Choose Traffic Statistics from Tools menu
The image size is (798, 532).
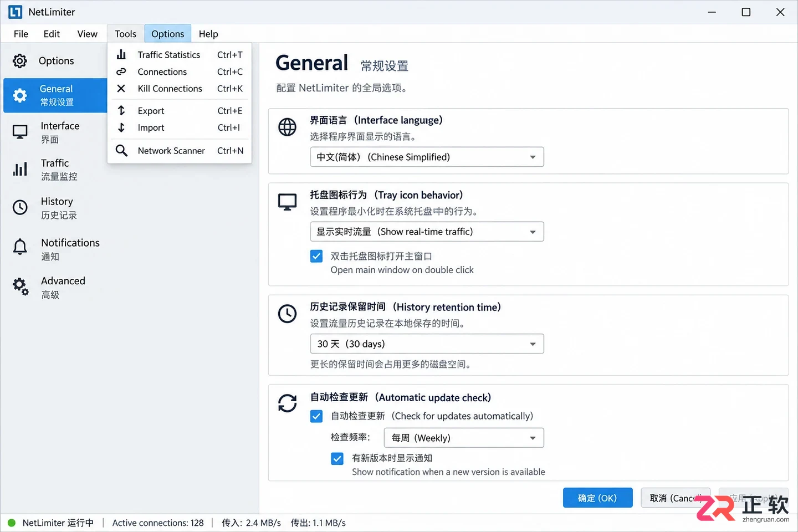(x=180, y=54)
